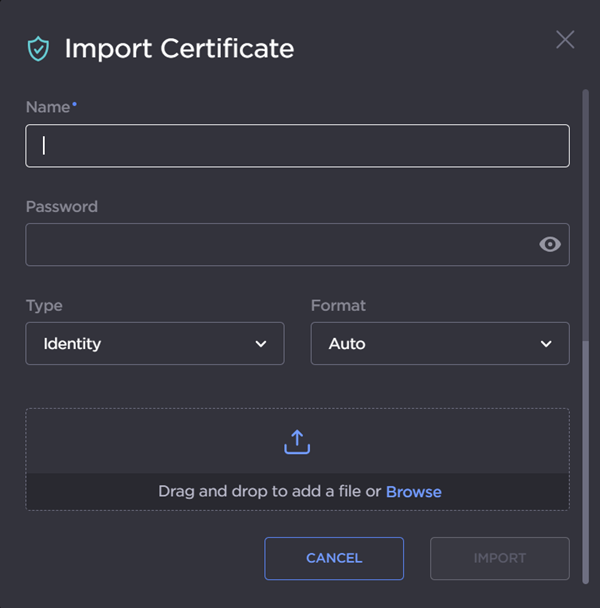The height and width of the screenshot is (608, 600).
Task: Close the Import Certificate dialog
Action: coord(565,40)
